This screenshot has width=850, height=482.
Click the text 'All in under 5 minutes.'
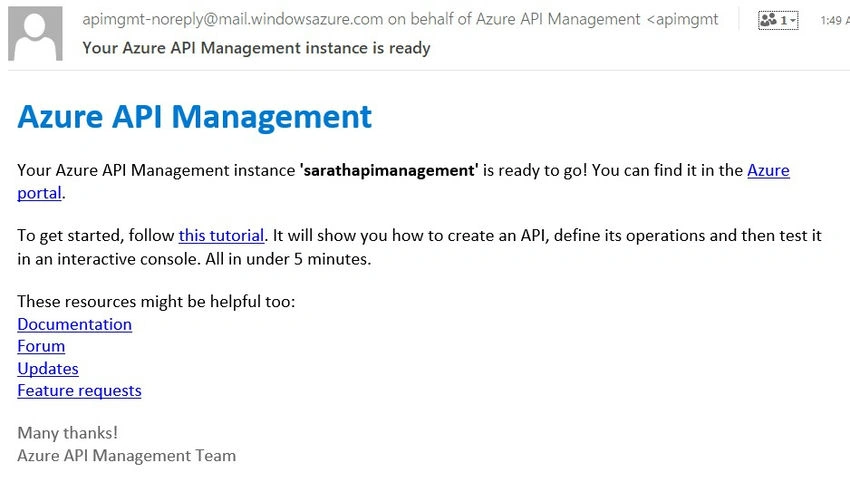pyautogui.click(x=288, y=259)
